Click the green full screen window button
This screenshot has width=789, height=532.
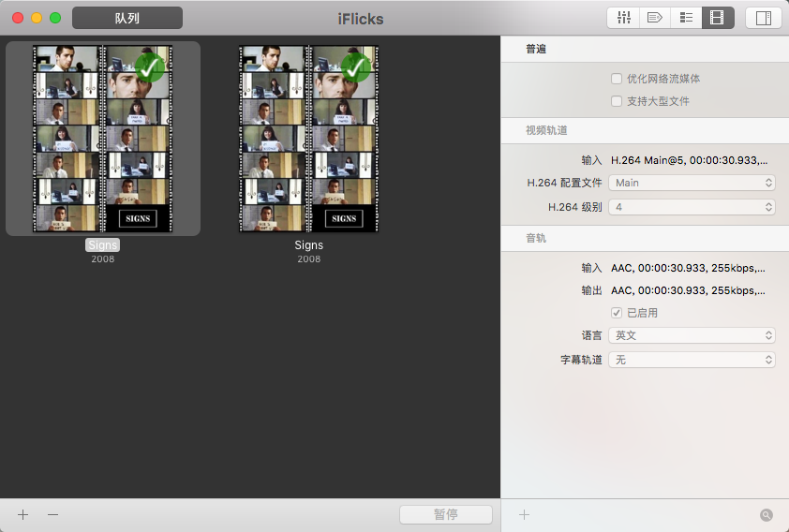tap(55, 18)
